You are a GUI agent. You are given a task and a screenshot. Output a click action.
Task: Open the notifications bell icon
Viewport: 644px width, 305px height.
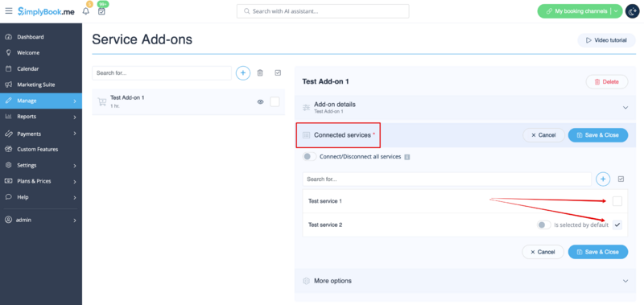click(86, 11)
